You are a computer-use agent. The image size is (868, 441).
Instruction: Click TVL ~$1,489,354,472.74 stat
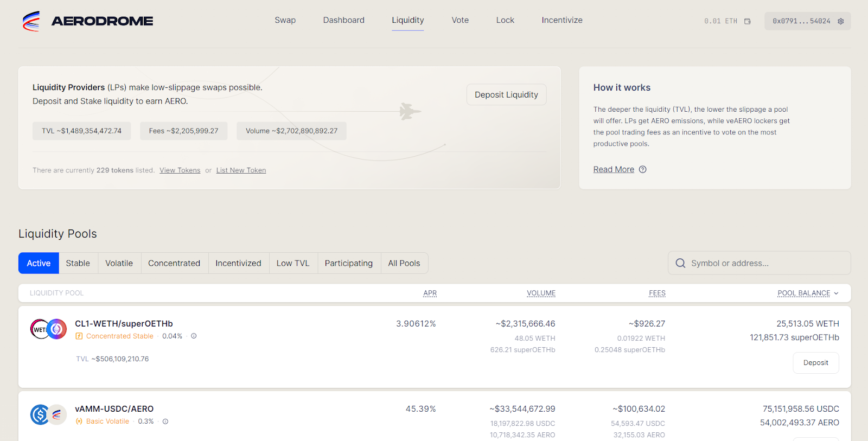82,131
